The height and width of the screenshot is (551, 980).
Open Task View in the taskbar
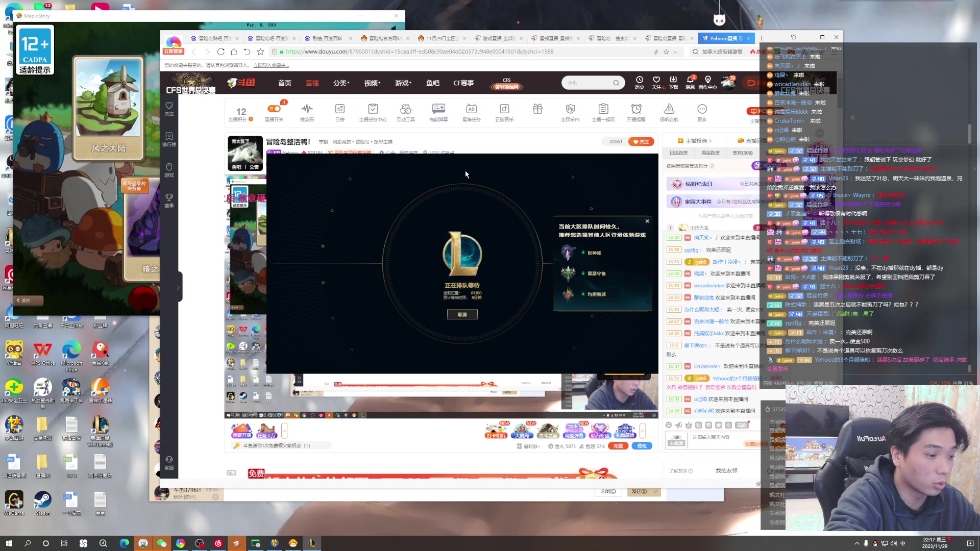tap(64, 543)
